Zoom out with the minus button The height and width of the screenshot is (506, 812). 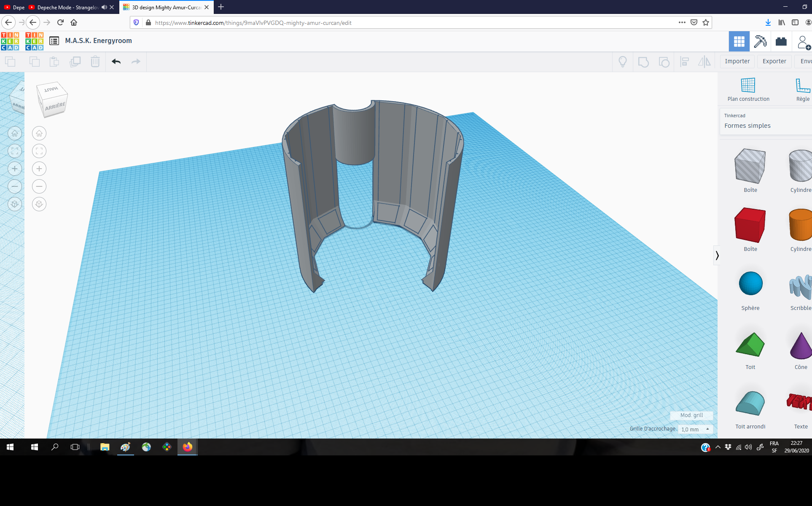click(39, 186)
